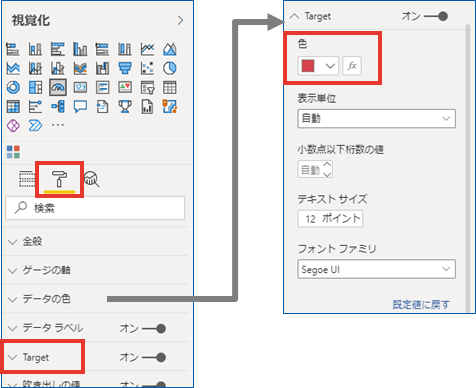Toggle the Target switch in the format list
The width and height of the screenshot is (476, 388).
coord(154,357)
